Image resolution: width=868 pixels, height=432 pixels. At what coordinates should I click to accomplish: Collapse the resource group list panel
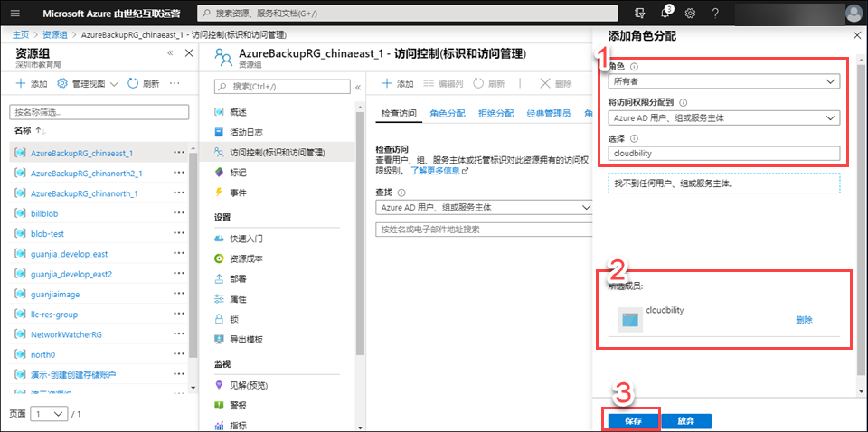pyautogui.click(x=171, y=54)
